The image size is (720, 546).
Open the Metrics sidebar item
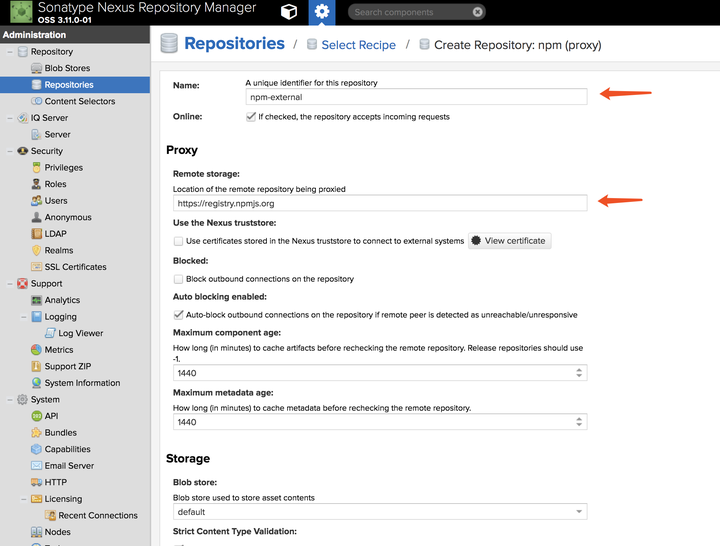pos(59,349)
